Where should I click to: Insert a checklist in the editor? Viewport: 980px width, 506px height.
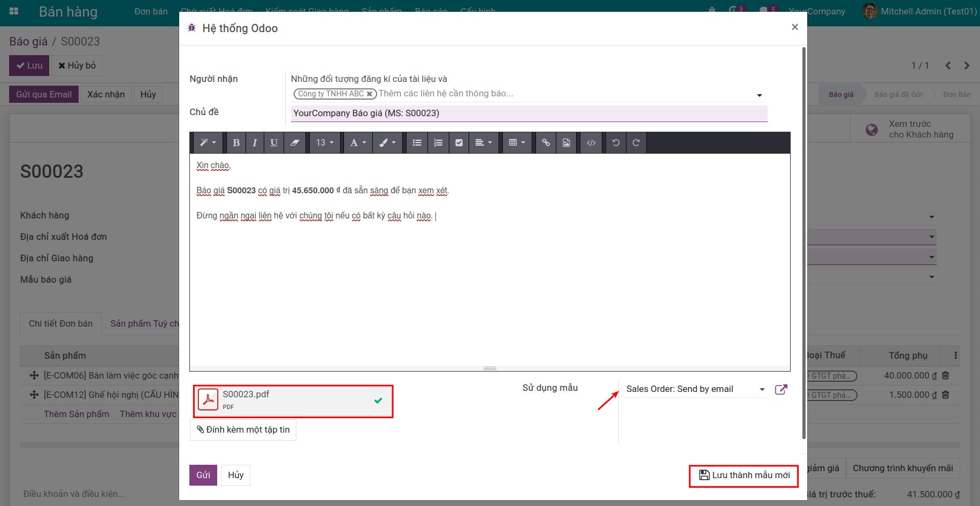[459, 143]
